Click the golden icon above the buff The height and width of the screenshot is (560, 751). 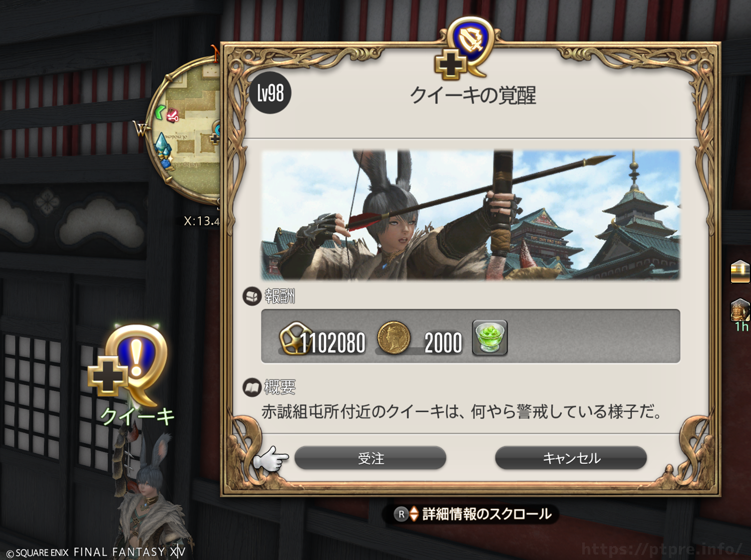pos(740,272)
